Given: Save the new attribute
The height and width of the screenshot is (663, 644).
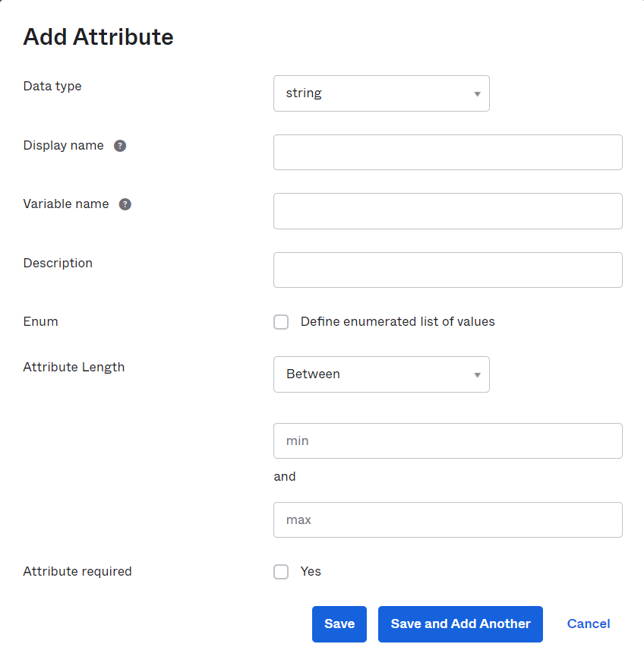Looking at the screenshot, I should [339, 624].
